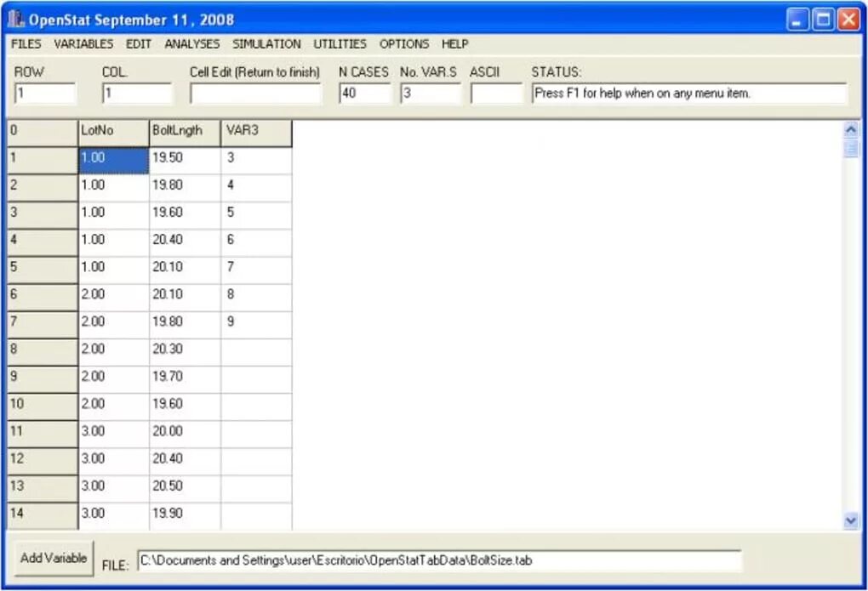Click VAR3 cell with value 5
Viewport: 868px width, 591px height.
tap(256, 215)
